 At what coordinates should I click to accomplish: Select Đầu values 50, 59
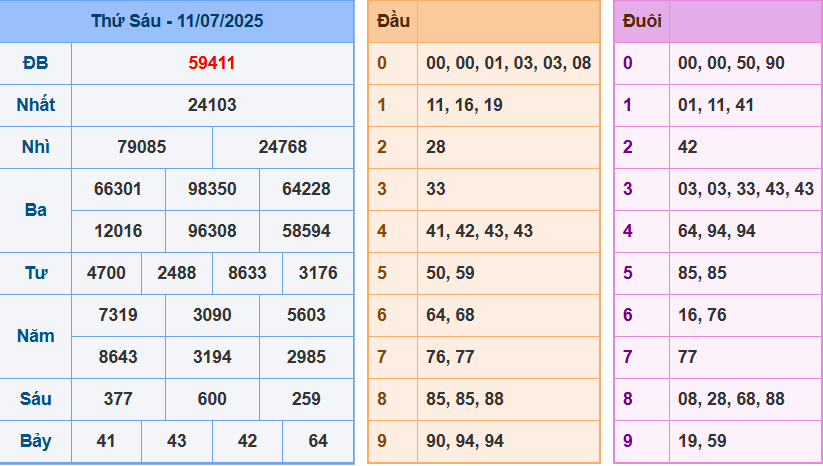click(x=450, y=273)
